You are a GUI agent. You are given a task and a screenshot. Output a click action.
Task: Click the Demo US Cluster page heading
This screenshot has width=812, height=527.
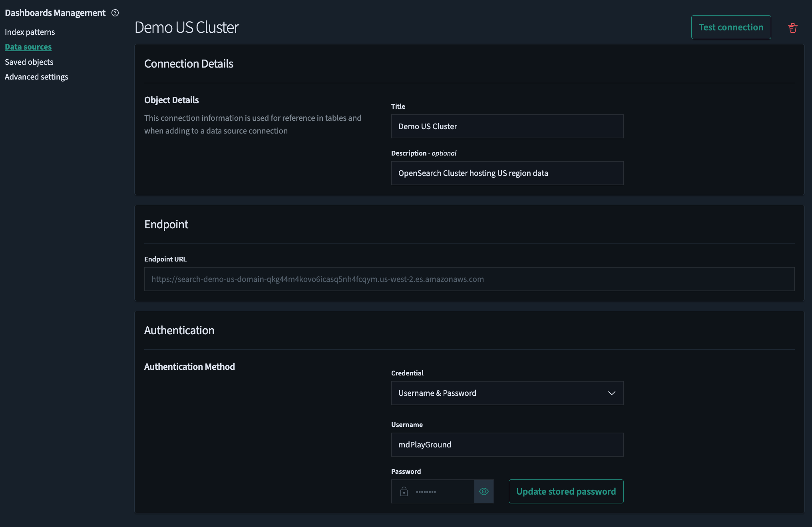pyautogui.click(x=187, y=27)
